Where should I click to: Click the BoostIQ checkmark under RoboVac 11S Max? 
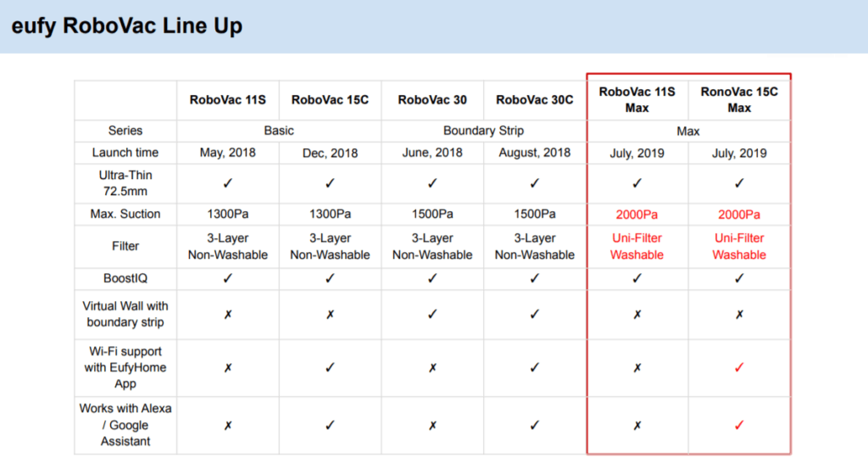pyautogui.click(x=637, y=277)
